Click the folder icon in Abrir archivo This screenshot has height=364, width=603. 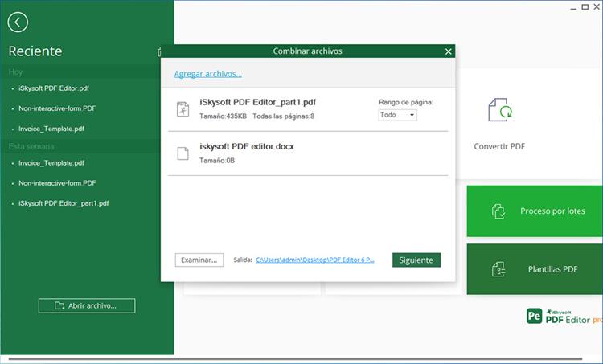59,306
